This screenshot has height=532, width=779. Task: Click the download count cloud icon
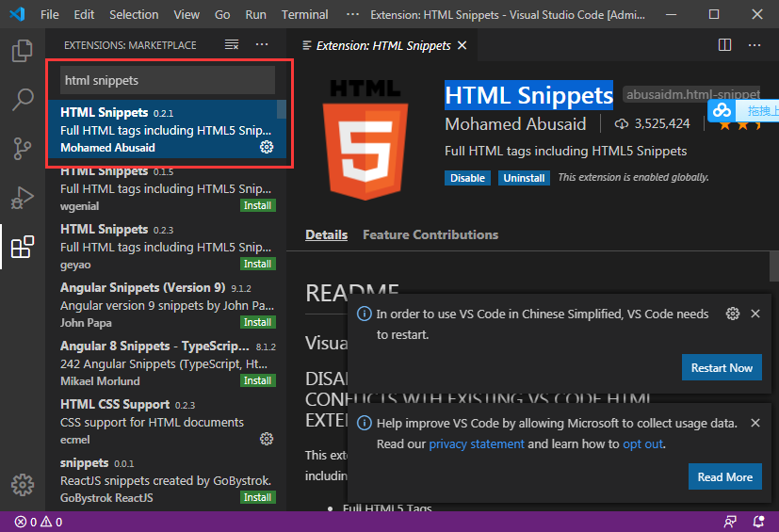[x=621, y=123]
